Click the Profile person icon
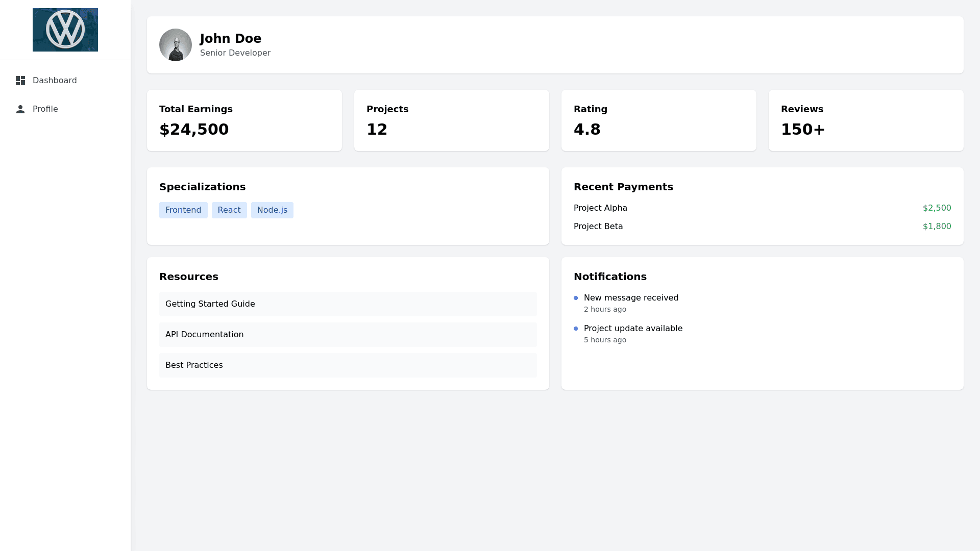Viewport: 980px width, 551px height. pyautogui.click(x=20, y=109)
